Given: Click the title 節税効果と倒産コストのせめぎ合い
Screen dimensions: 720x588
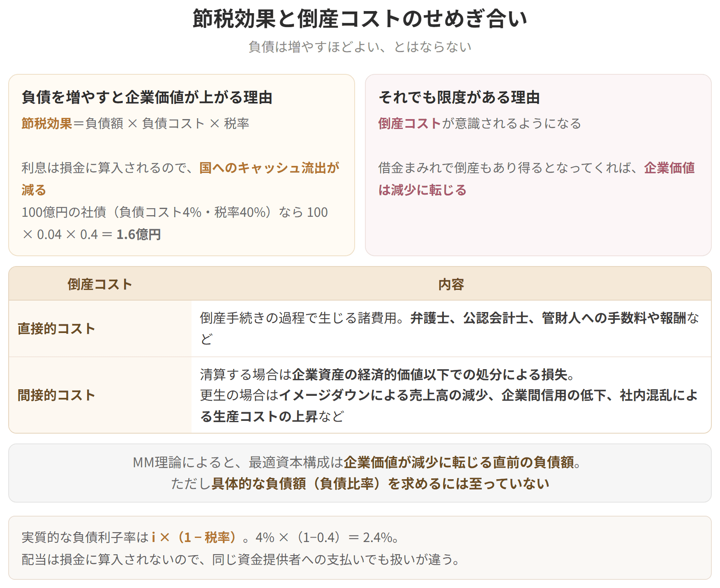Looking at the screenshot, I should click(x=360, y=19).
